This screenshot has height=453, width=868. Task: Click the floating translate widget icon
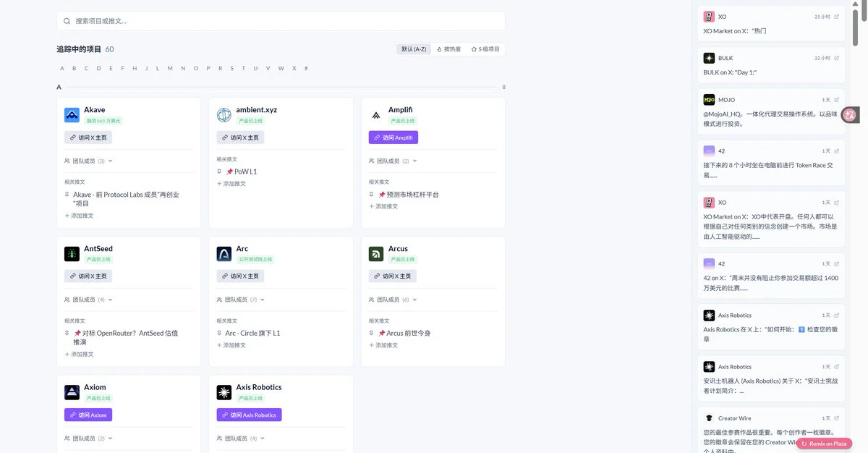(x=850, y=114)
